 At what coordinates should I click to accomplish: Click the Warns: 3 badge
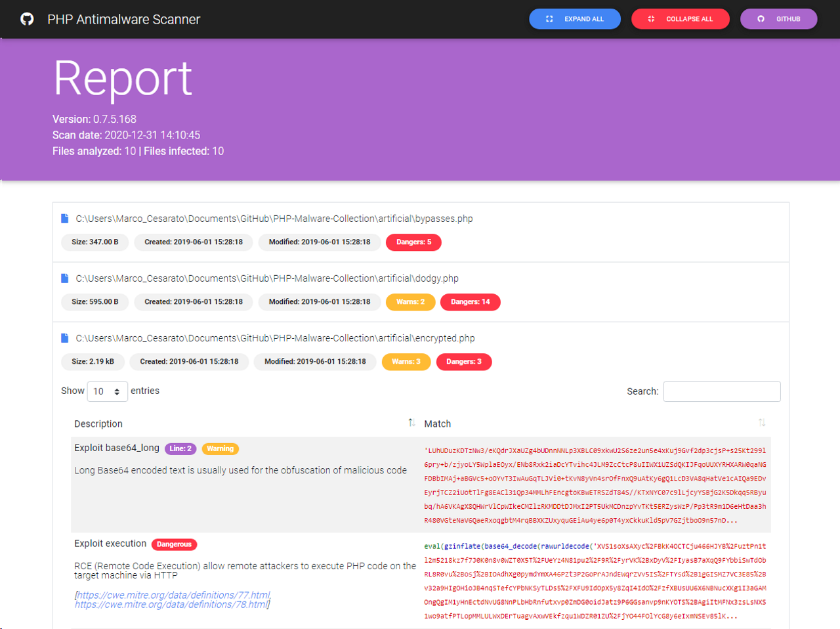pyautogui.click(x=406, y=362)
